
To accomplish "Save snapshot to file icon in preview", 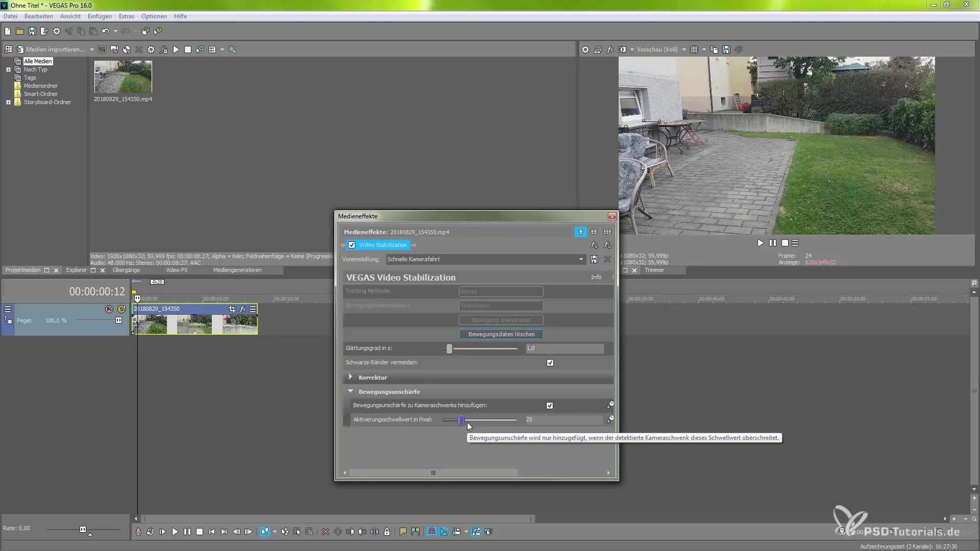I will pyautogui.click(x=726, y=49).
